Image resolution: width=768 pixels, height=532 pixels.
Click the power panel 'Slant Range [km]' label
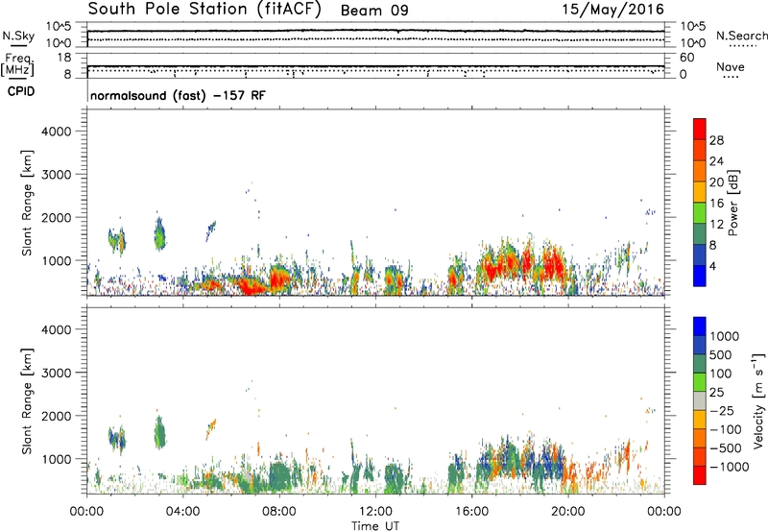(27, 203)
